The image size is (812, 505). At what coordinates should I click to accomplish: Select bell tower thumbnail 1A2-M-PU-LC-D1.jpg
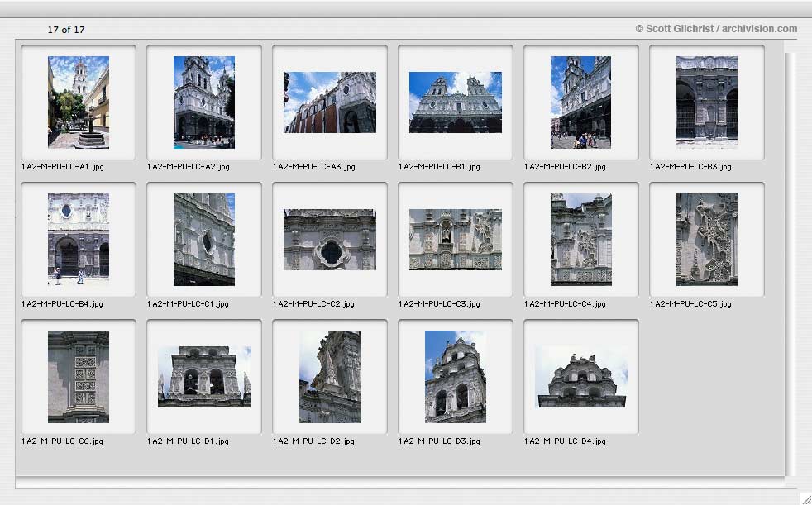click(204, 377)
